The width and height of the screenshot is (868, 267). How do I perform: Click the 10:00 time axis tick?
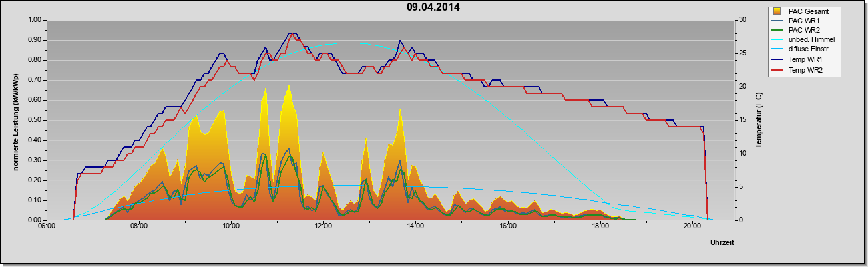(x=231, y=227)
